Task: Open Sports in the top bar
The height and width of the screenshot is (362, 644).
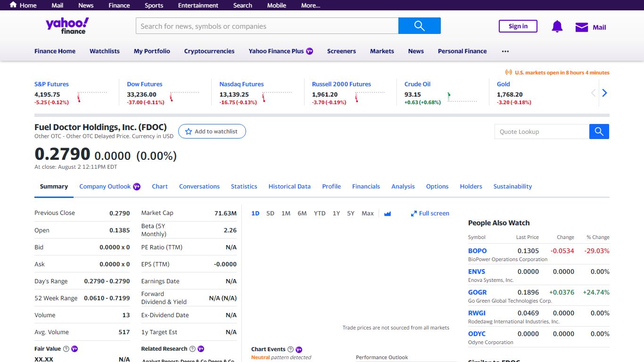Action: (x=154, y=5)
